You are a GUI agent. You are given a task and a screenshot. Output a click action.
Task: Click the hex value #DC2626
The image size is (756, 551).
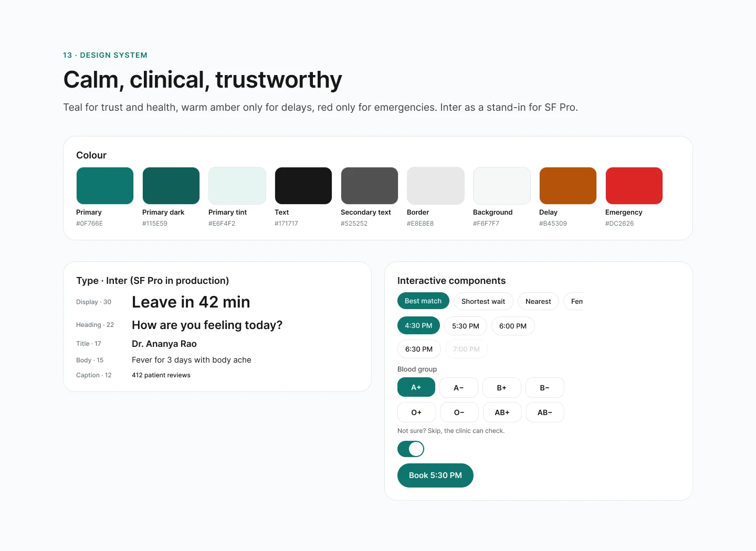pyautogui.click(x=619, y=224)
